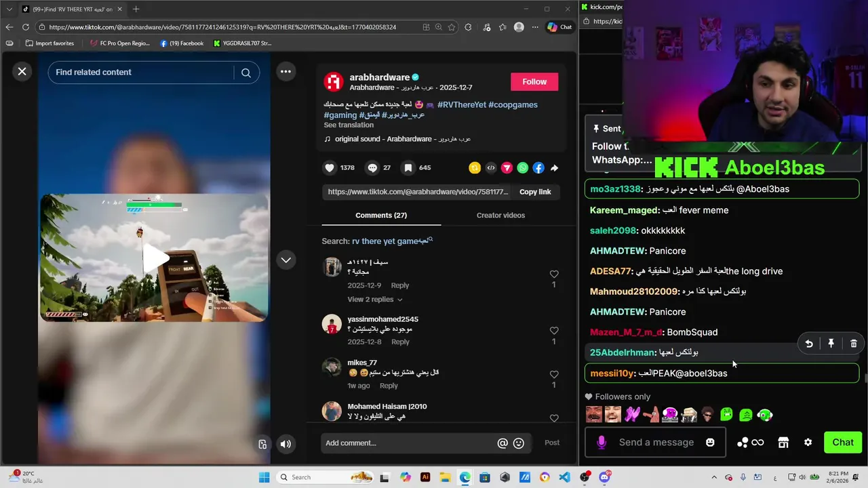Click the embed code icon

coord(491,167)
